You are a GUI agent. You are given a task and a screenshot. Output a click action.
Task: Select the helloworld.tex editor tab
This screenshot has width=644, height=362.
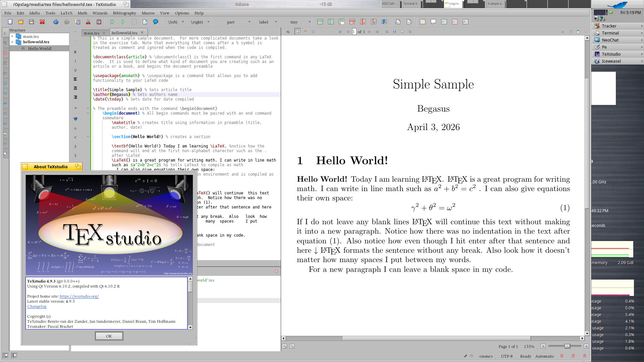[x=124, y=33]
